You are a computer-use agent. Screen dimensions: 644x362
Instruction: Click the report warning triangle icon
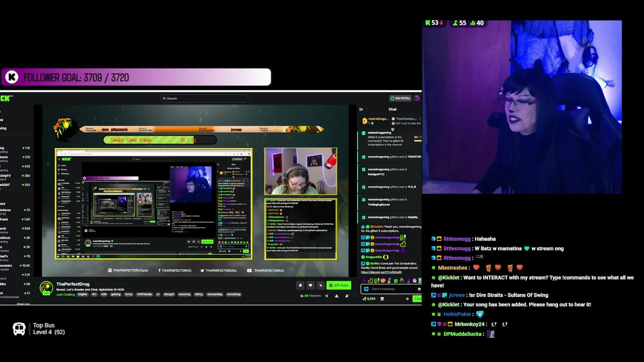click(x=337, y=296)
